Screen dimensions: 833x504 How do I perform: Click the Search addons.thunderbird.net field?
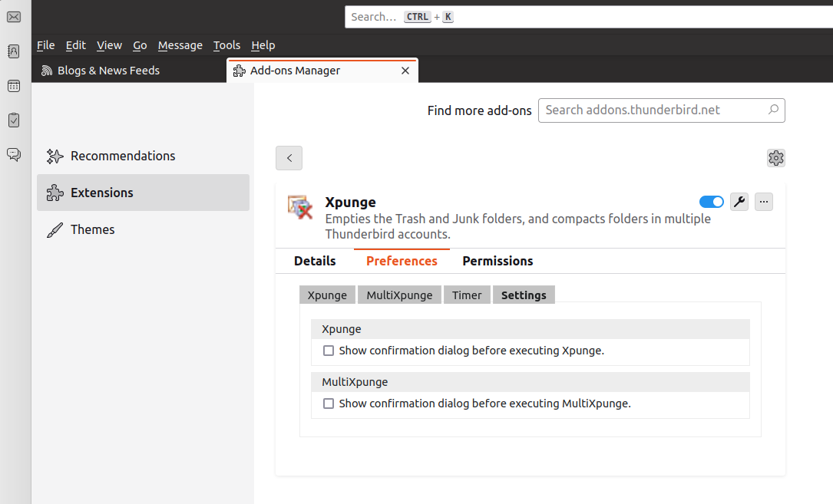click(x=653, y=110)
